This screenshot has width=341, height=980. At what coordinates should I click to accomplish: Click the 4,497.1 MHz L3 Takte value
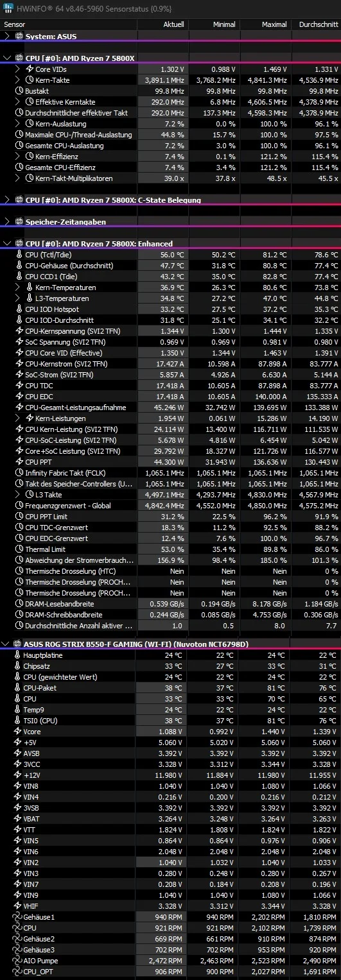pos(165,495)
